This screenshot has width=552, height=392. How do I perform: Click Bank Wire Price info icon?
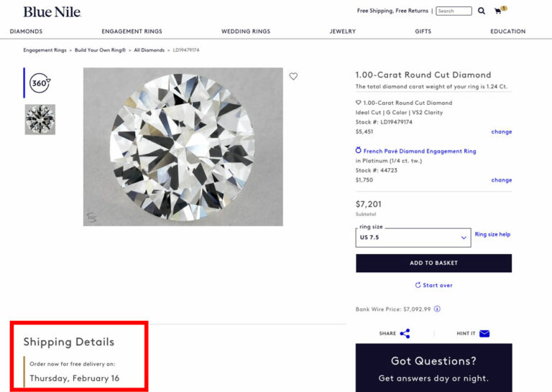tap(437, 309)
